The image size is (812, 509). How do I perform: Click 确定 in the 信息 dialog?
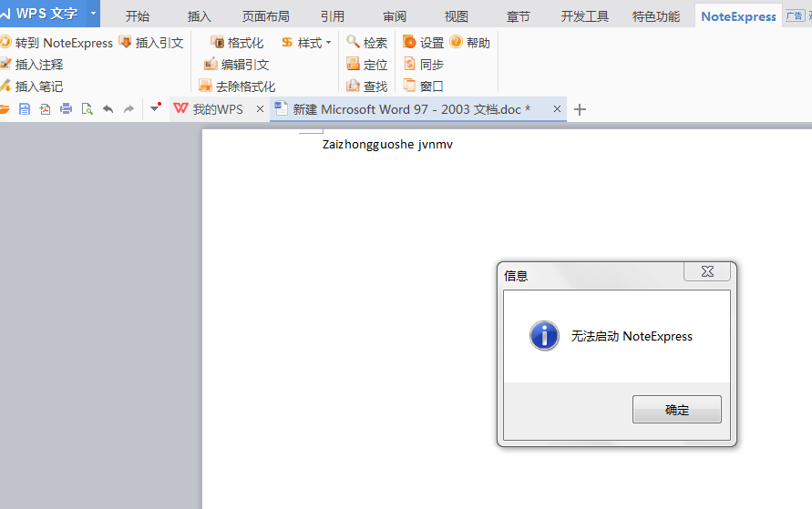[677, 410]
